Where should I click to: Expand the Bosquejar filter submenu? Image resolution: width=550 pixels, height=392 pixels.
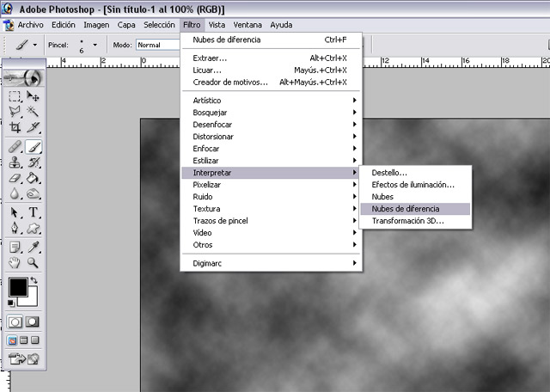tap(272, 113)
